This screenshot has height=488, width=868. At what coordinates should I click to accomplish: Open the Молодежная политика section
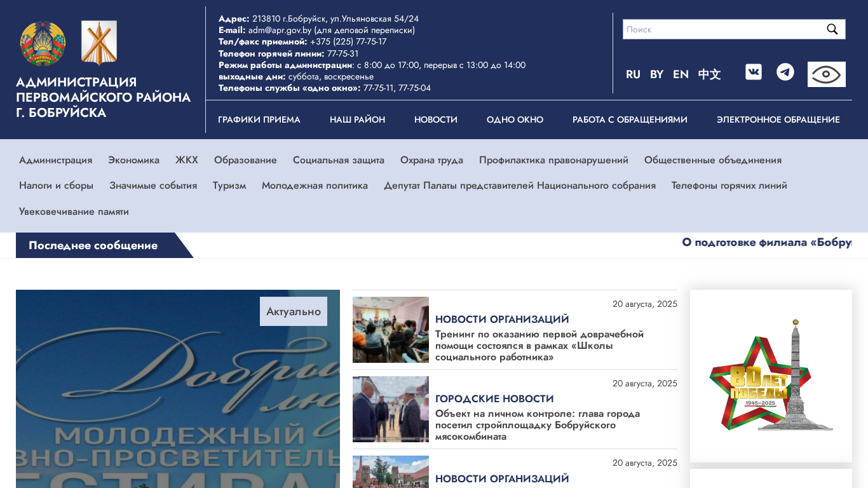(x=315, y=186)
